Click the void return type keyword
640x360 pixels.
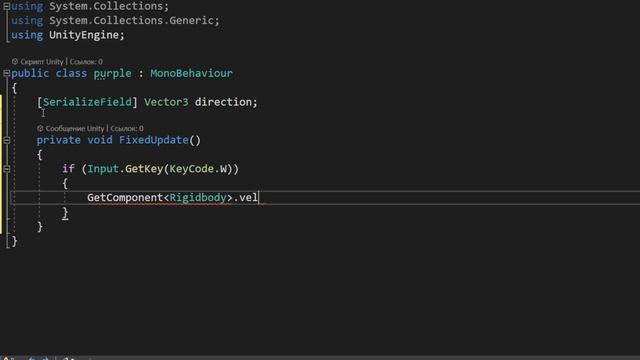click(x=100, y=140)
